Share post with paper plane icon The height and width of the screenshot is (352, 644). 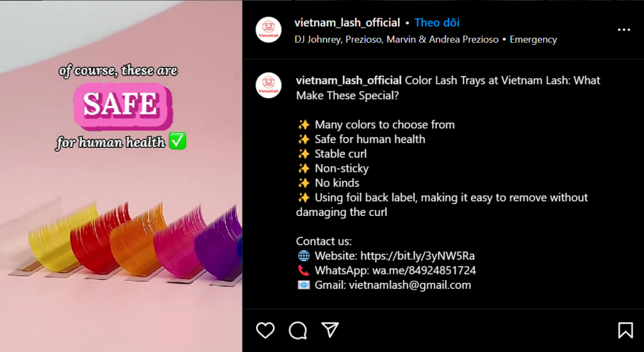coord(330,330)
